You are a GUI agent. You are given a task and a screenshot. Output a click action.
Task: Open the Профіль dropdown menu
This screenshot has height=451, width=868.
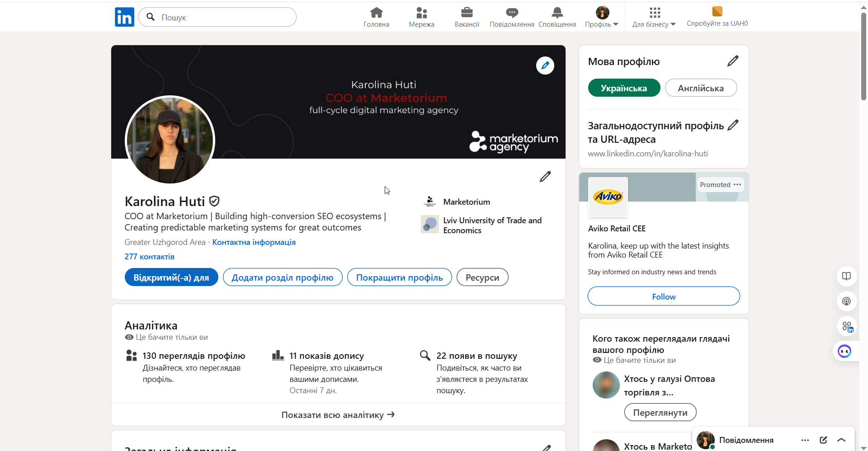pyautogui.click(x=602, y=17)
